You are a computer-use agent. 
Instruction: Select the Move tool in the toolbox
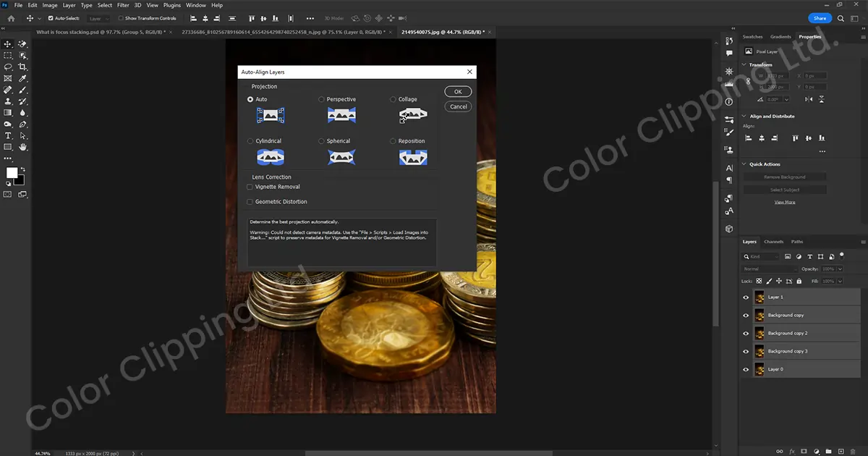(8, 44)
